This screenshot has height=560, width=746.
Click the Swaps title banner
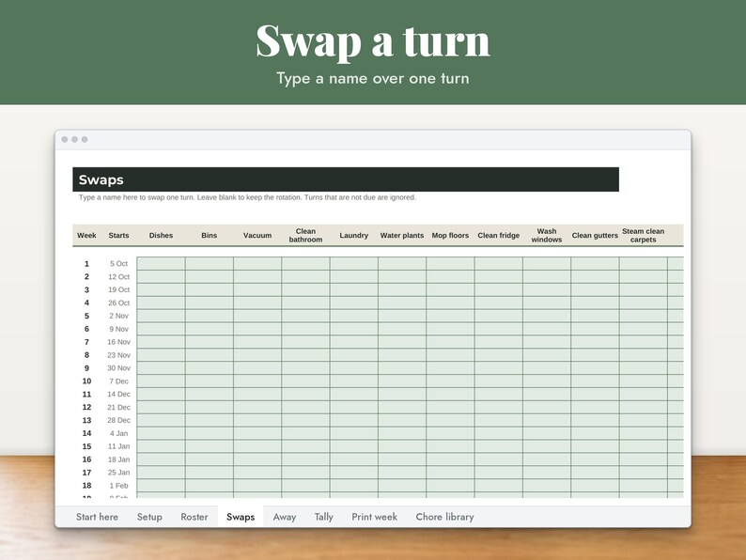(x=346, y=179)
